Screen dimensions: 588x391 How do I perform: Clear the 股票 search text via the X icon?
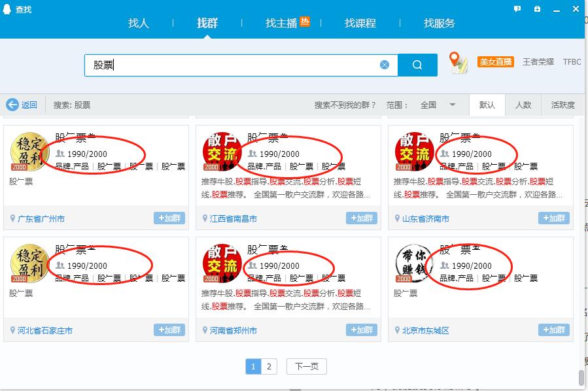tap(385, 64)
